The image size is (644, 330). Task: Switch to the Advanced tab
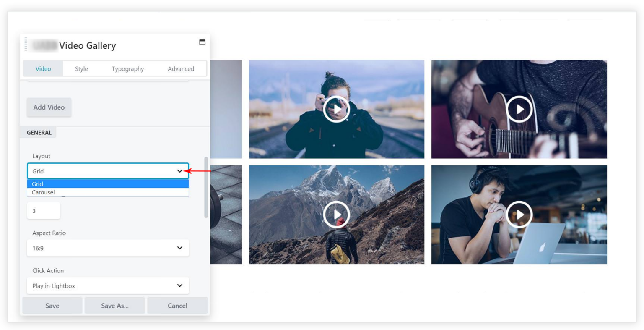[x=181, y=68]
